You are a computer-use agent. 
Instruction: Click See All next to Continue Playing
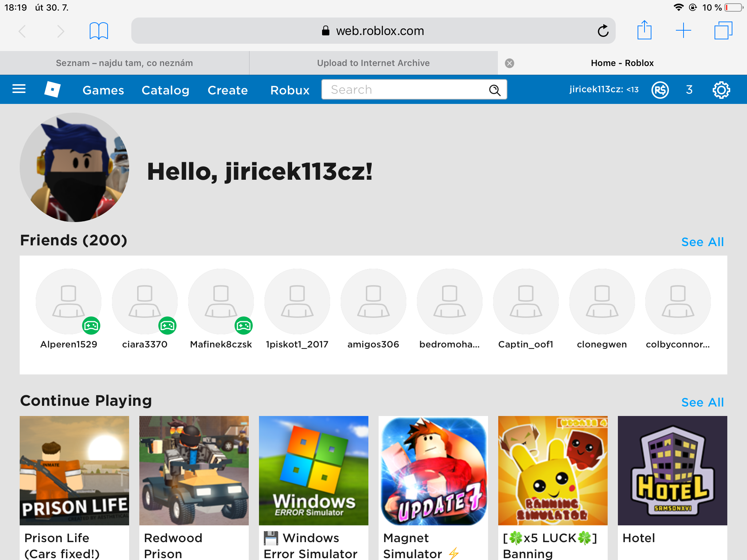coord(703,402)
